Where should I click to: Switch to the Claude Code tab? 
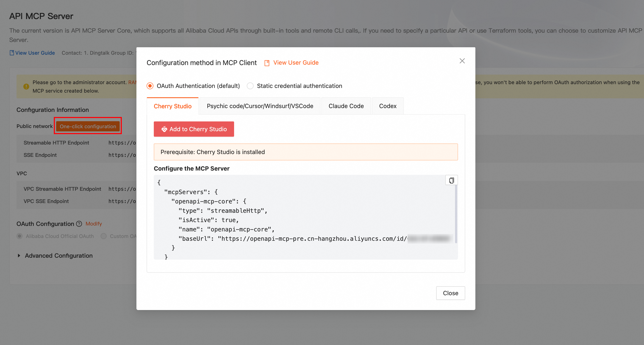tap(346, 106)
